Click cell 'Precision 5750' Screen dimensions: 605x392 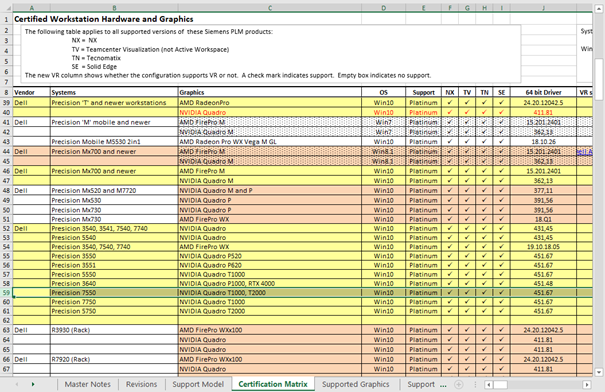point(114,311)
